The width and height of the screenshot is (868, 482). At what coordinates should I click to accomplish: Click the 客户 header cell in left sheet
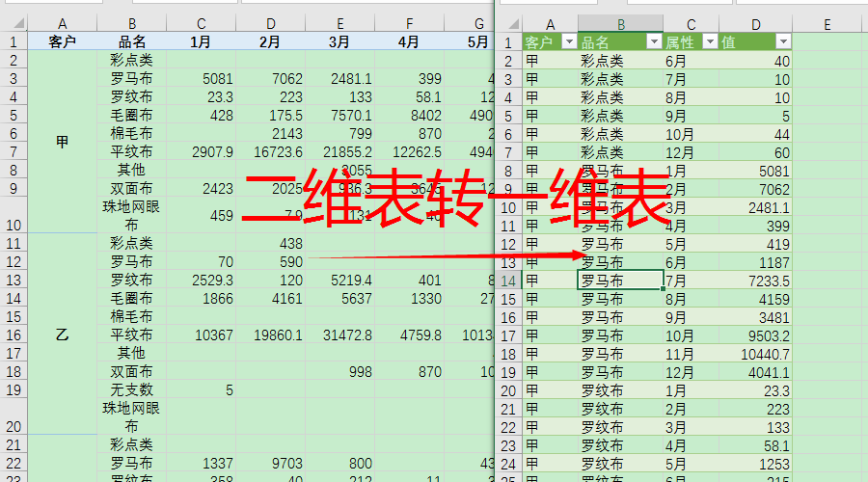point(62,41)
